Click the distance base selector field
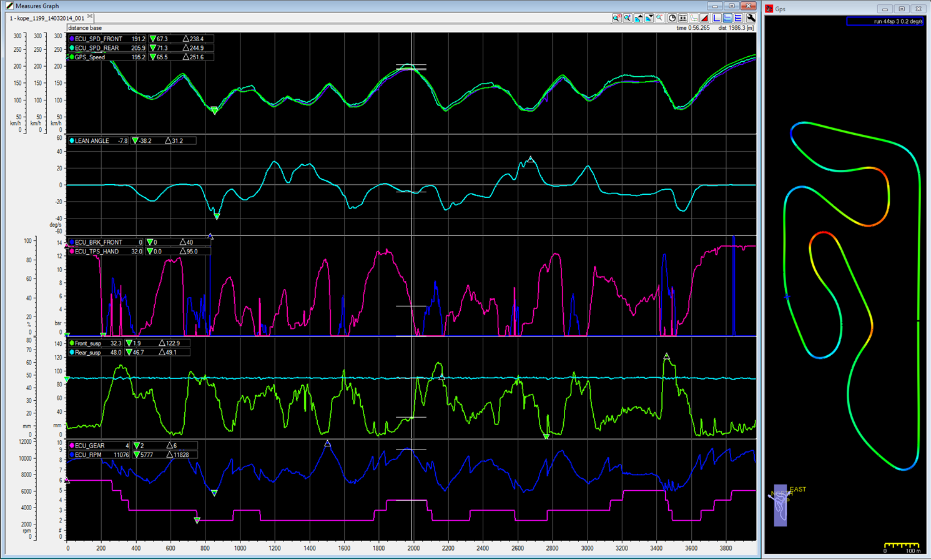Viewport: 931px width, 560px height. [x=85, y=28]
